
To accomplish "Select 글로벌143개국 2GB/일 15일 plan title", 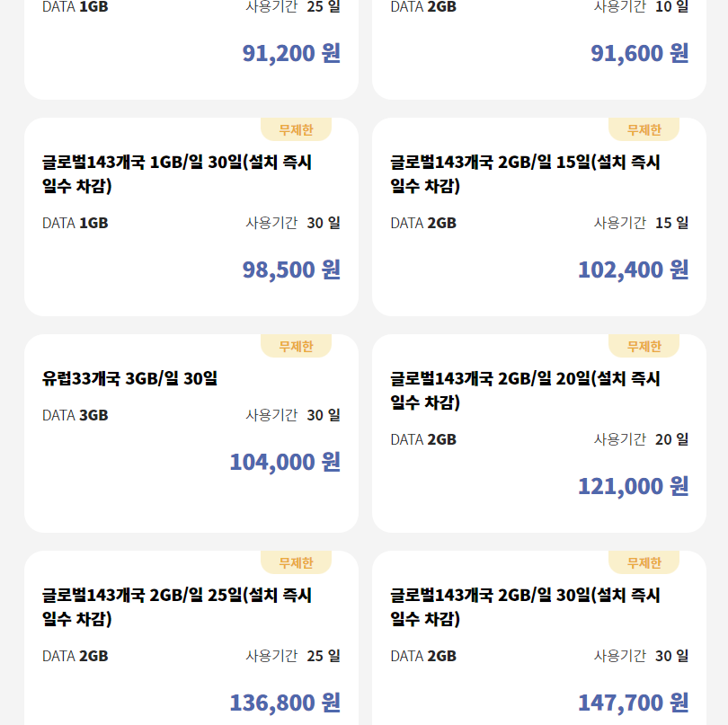I will (525, 174).
